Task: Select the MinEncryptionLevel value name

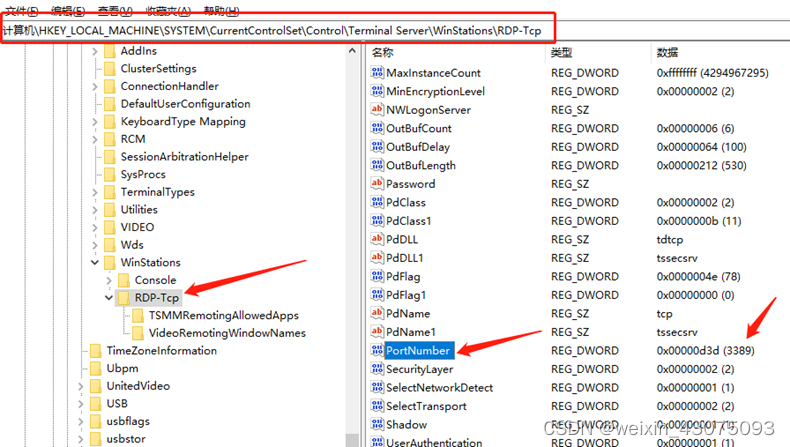Action: (435, 91)
